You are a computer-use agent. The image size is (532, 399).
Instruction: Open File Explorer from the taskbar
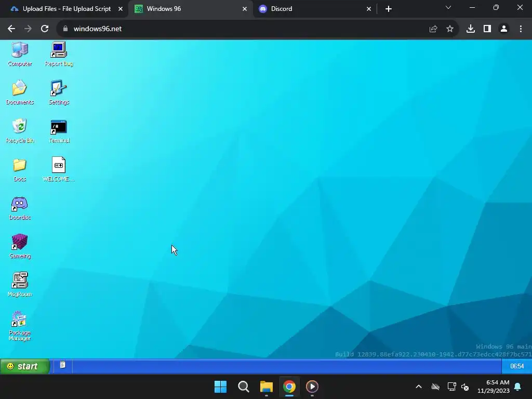(x=267, y=387)
